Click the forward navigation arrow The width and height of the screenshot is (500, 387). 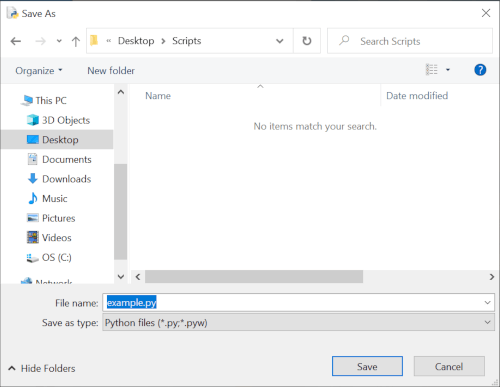[x=40, y=41]
